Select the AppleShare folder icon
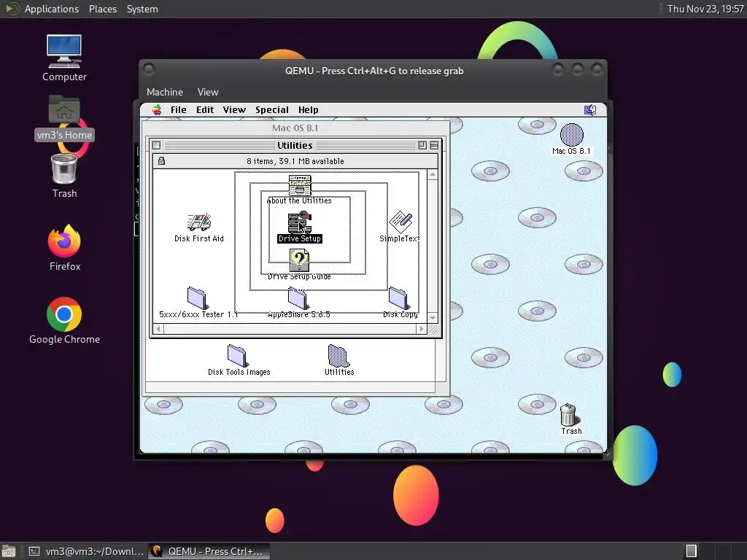The height and width of the screenshot is (560, 747). [298, 298]
